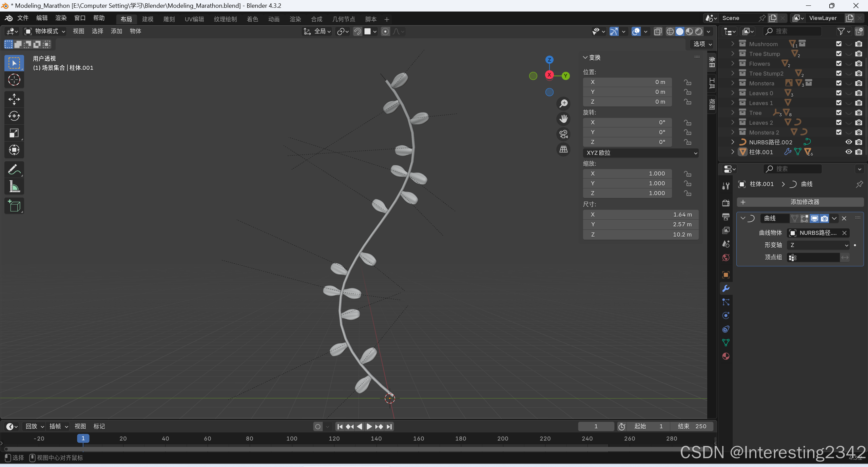868x467 pixels.
Task: Hide 柱体.001 with its eye icon
Action: coord(848,152)
